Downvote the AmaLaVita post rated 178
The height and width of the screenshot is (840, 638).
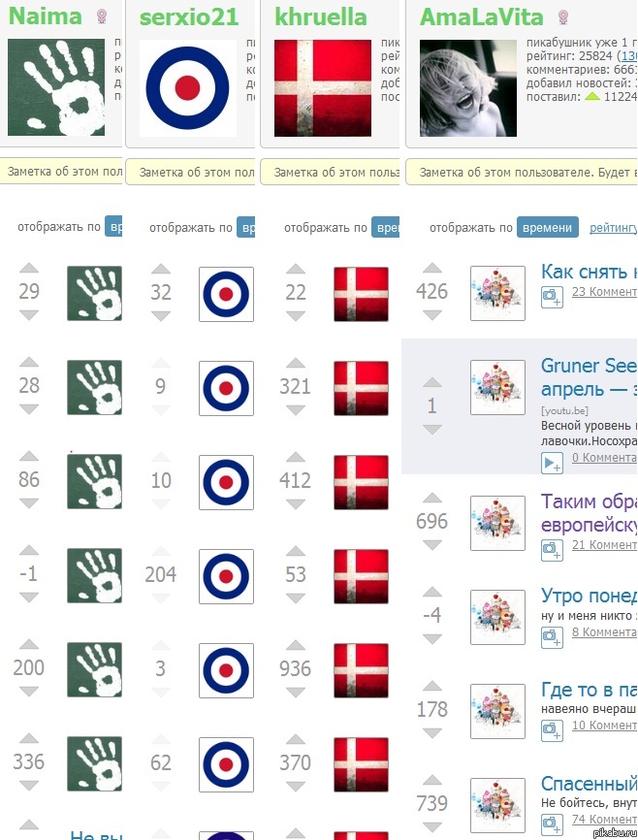click(x=432, y=733)
